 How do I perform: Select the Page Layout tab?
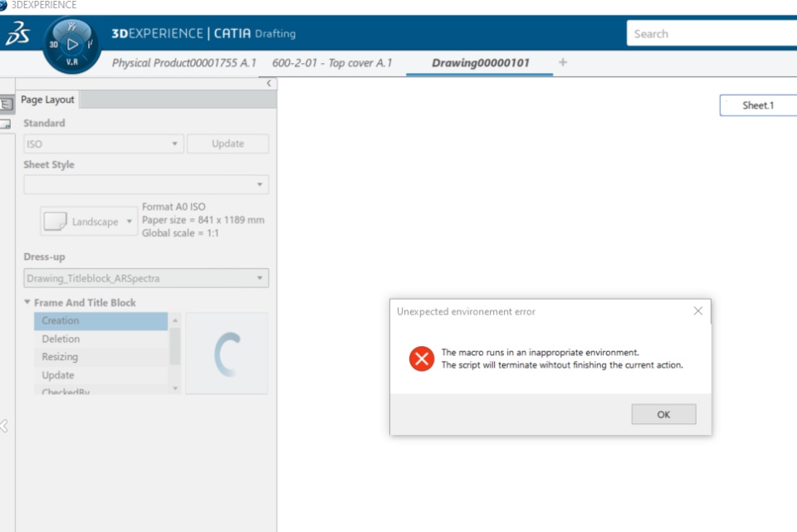click(48, 100)
